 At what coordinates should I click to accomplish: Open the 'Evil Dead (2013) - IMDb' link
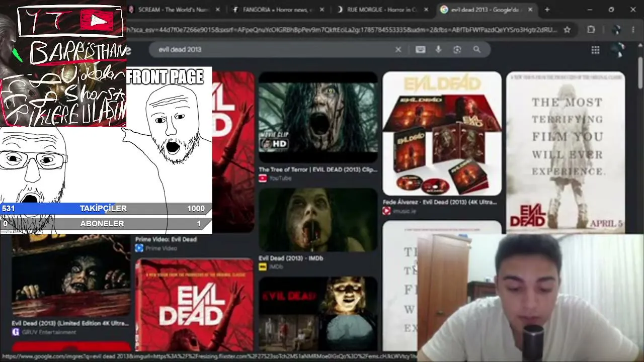291,258
